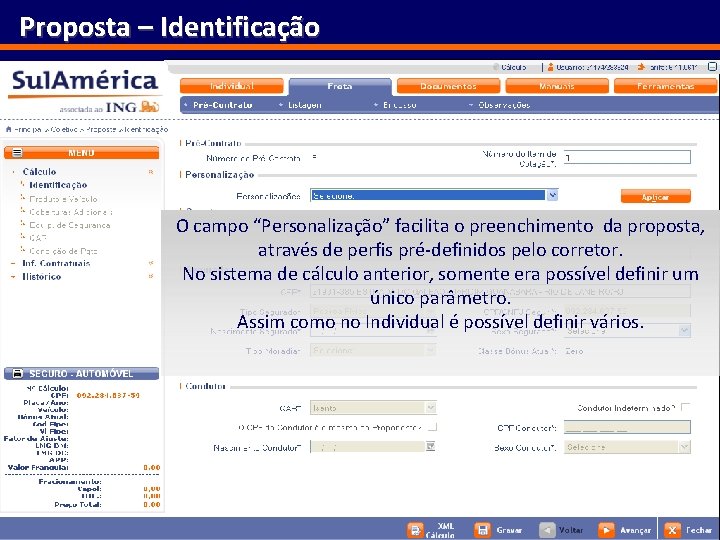The image size is (720, 540).
Task: Select Observações submenu item
Action: click(504, 105)
